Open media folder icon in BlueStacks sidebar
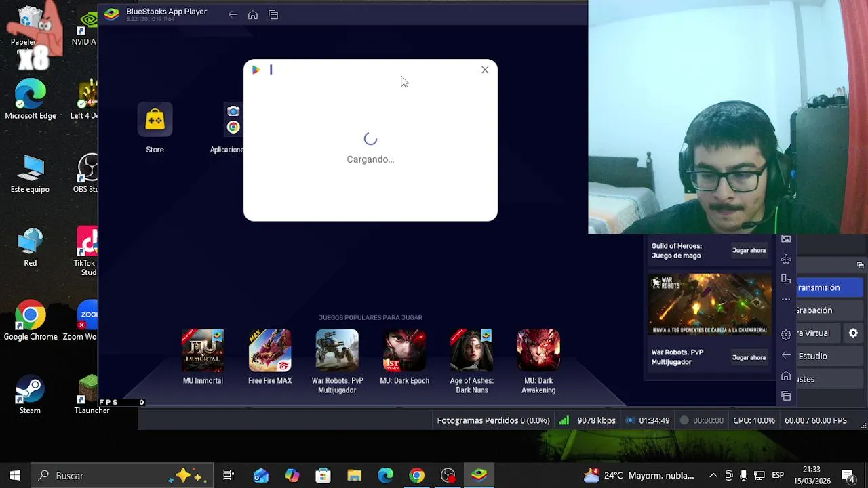Screen dimensions: 868x488 786,239
